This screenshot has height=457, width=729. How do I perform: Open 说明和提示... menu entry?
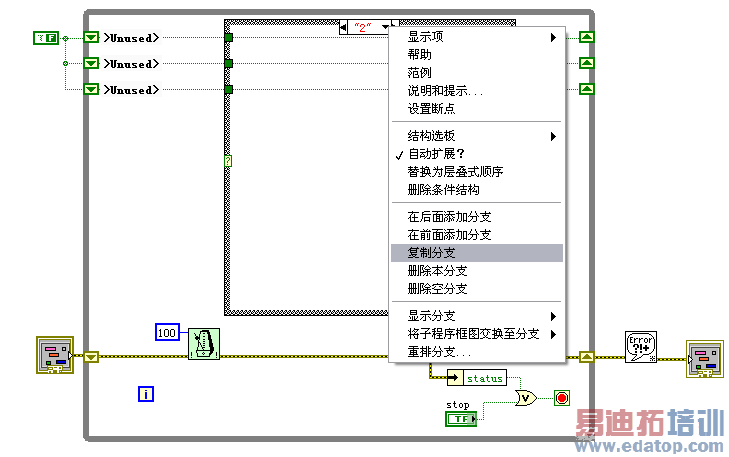pos(477,91)
